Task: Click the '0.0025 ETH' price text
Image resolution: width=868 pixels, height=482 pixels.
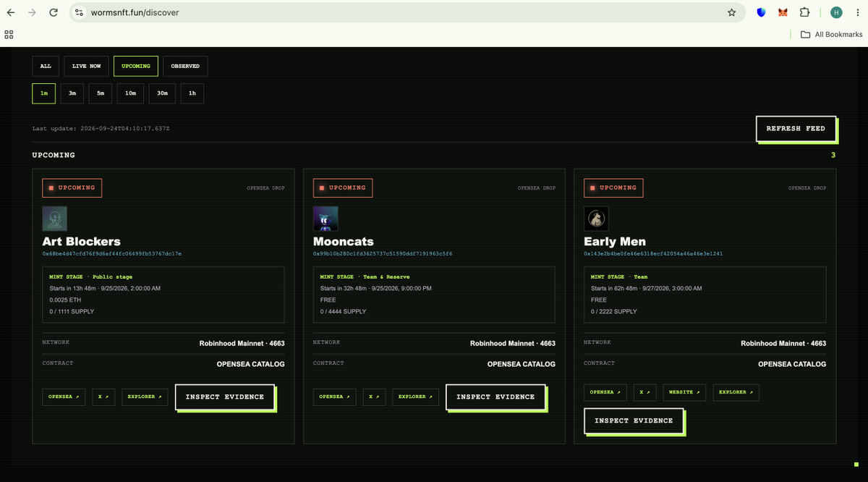Action: tap(66, 300)
